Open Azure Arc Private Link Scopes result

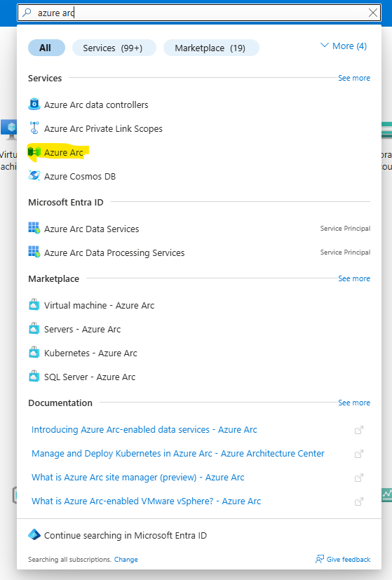[103, 129]
